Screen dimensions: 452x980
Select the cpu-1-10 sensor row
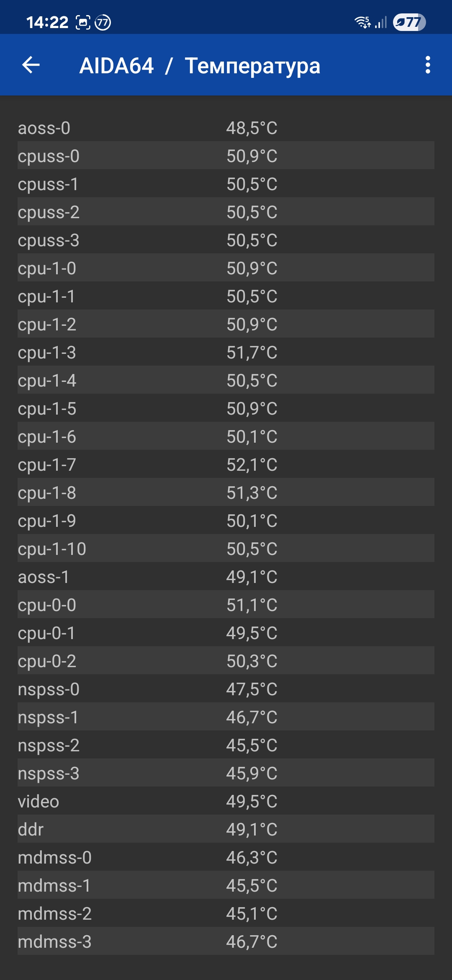pyautogui.click(x=226, y=549)
